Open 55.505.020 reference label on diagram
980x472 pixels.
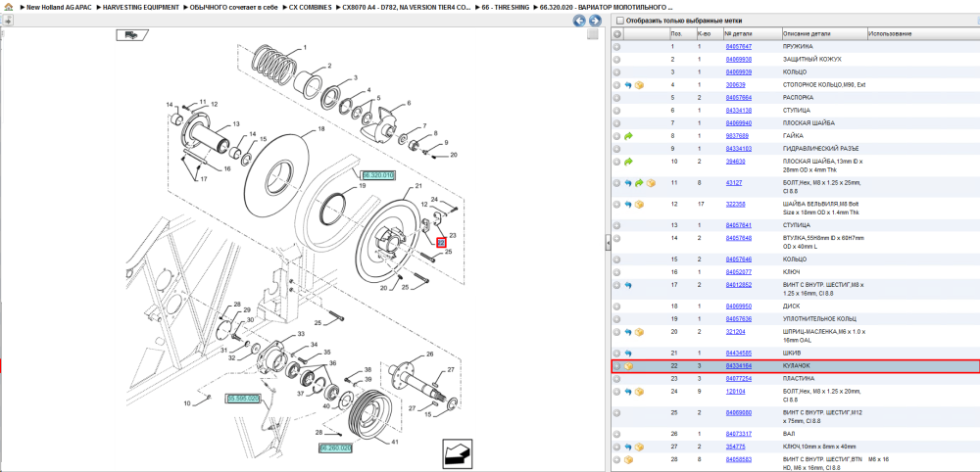[243, 398]
